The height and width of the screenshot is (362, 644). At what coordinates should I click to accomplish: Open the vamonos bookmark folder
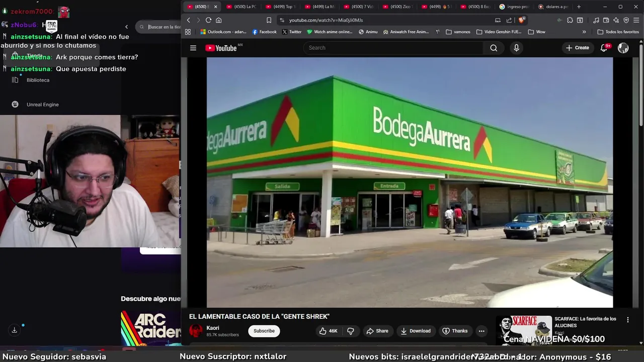(458, 32)
